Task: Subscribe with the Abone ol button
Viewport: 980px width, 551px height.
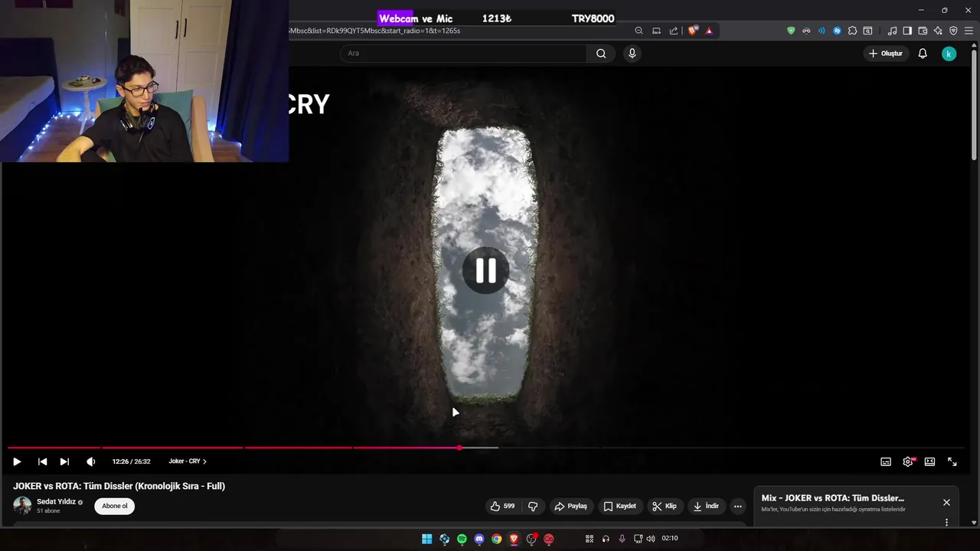Action: click(115, 506)
